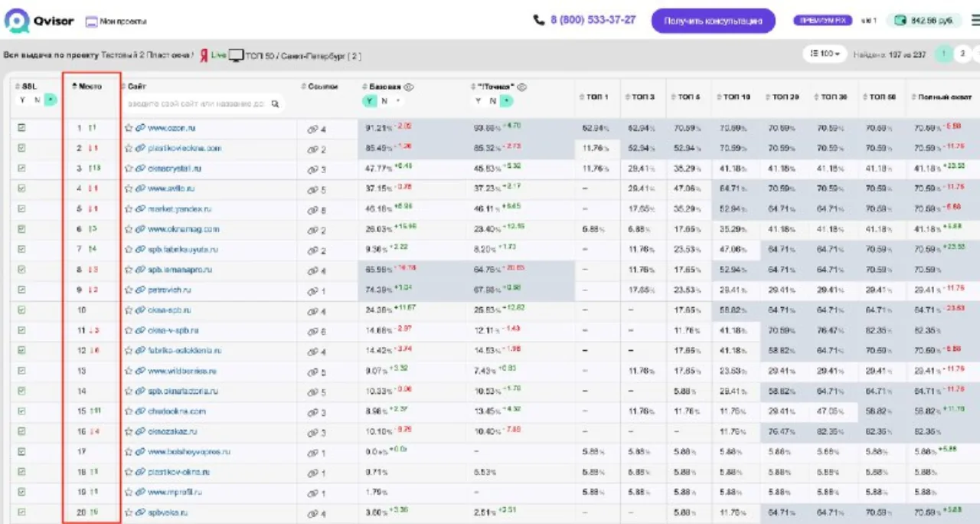
Task: Open links count 1 for petrovich.ru
Action: (317, 291)
